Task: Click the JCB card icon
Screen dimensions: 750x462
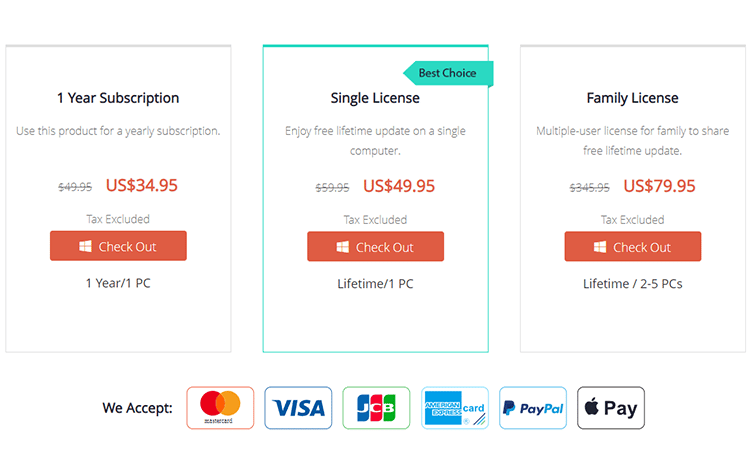Action: click(x=376, y=408)
